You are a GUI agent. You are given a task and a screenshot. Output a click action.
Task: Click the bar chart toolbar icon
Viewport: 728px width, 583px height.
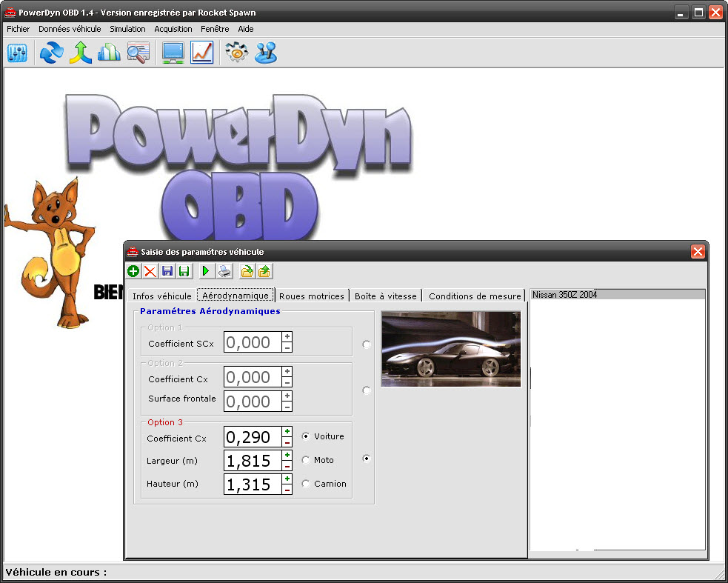point(109,53)
